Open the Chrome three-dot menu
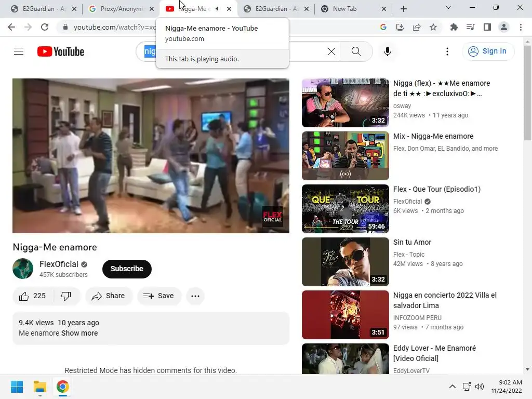The image size is (532, 399). (521, 27)
